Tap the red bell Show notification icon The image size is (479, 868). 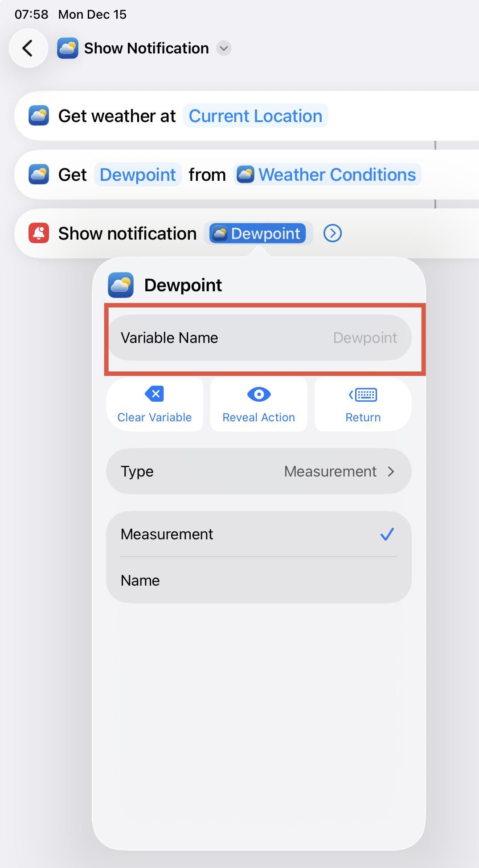39,233
